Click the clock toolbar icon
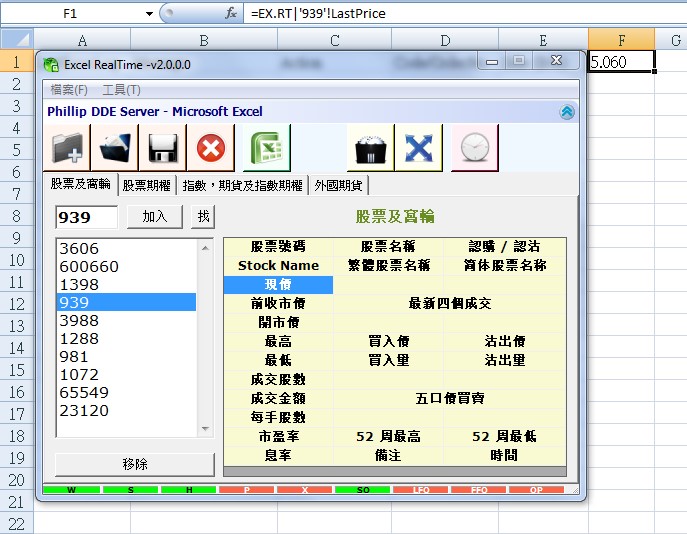The image size is (687, 534). tap(474, 148)
